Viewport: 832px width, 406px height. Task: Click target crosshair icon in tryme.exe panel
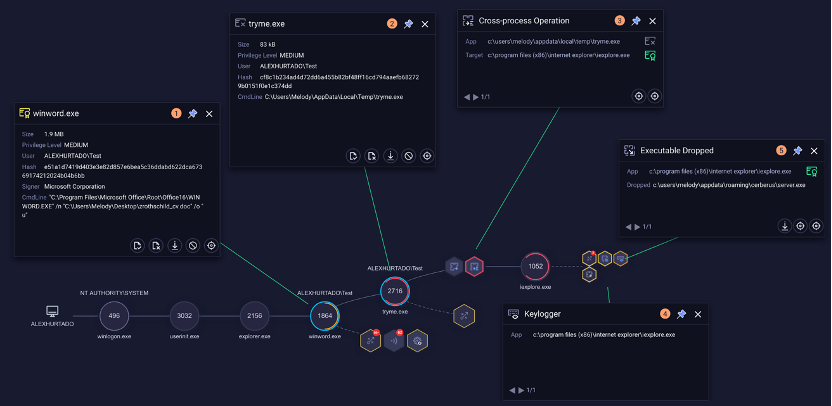click(x=427, y=156)
